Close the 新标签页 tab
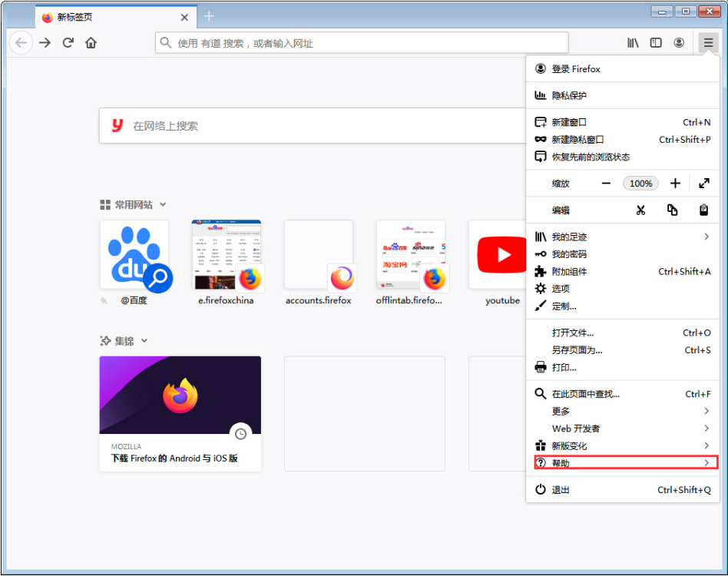 pos(184,18)
